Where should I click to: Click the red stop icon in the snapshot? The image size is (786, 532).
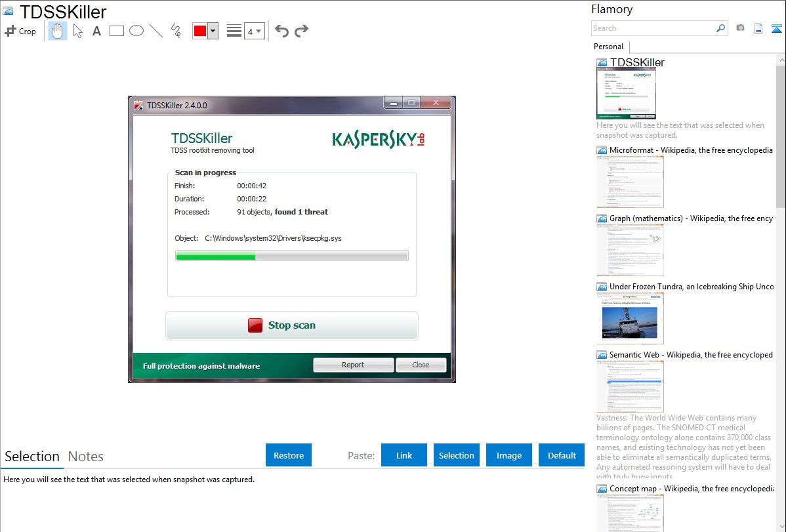tap(255, 325)
